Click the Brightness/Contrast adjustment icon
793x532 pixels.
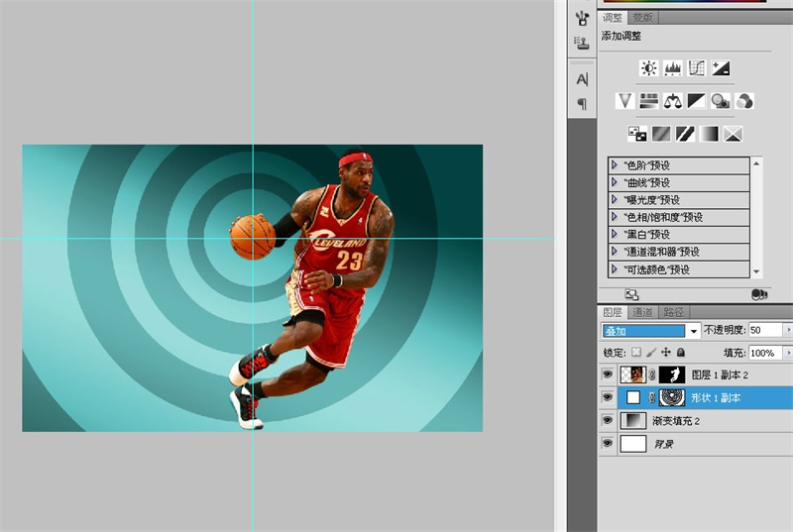click(x=648, y=68)
